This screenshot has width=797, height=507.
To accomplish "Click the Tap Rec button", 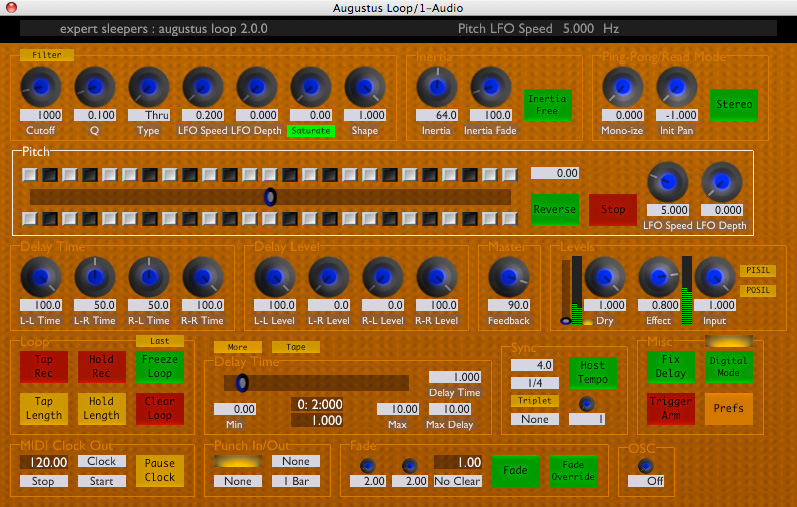I will pos(44,366).
